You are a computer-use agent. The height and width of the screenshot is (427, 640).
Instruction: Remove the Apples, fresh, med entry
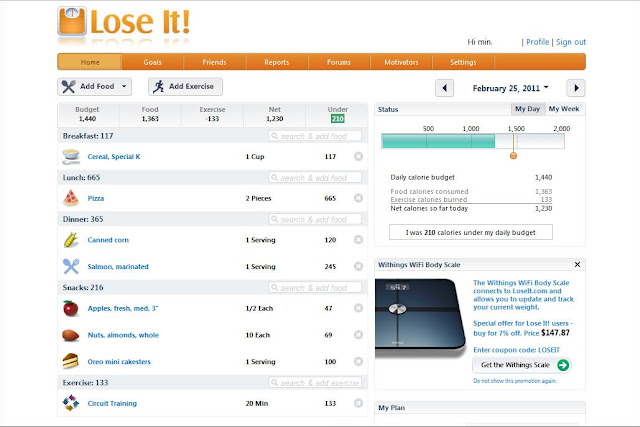(358, 308)
